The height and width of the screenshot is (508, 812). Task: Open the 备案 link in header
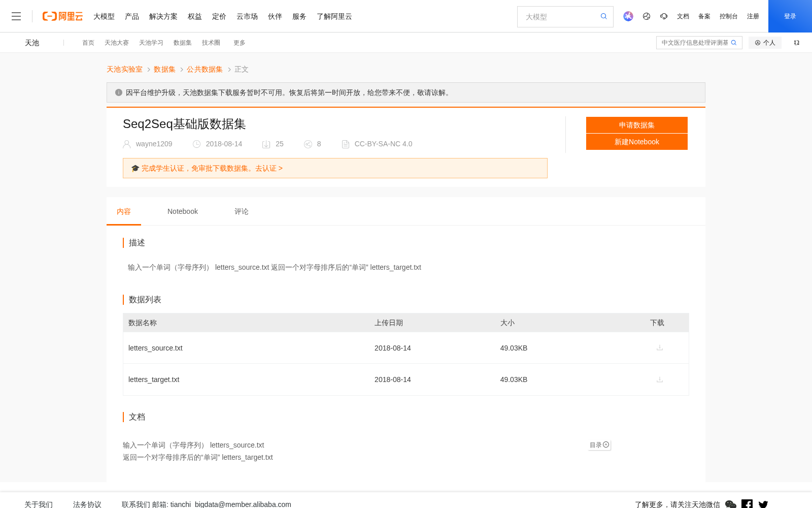(x=704, y=16)
